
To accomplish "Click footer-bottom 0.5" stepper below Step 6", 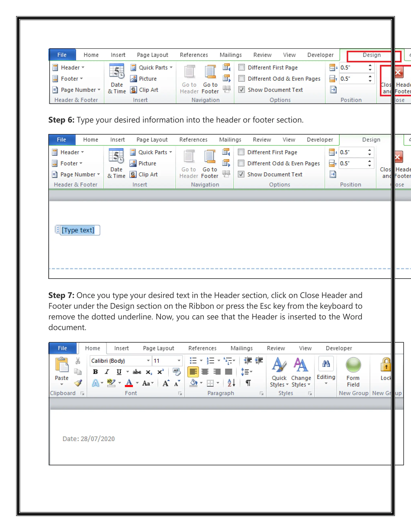I will [370, 163].
